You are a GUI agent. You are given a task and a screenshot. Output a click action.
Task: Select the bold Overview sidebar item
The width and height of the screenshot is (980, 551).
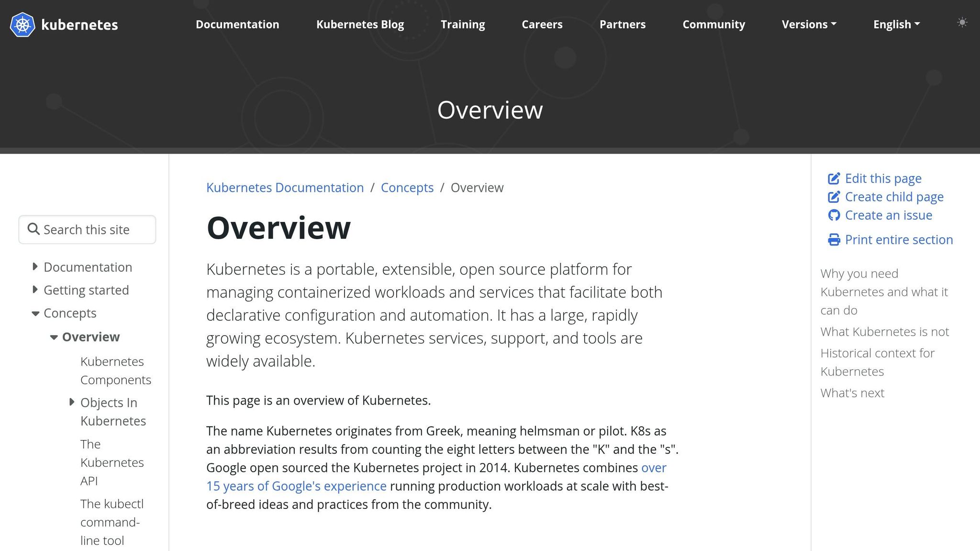91,337
